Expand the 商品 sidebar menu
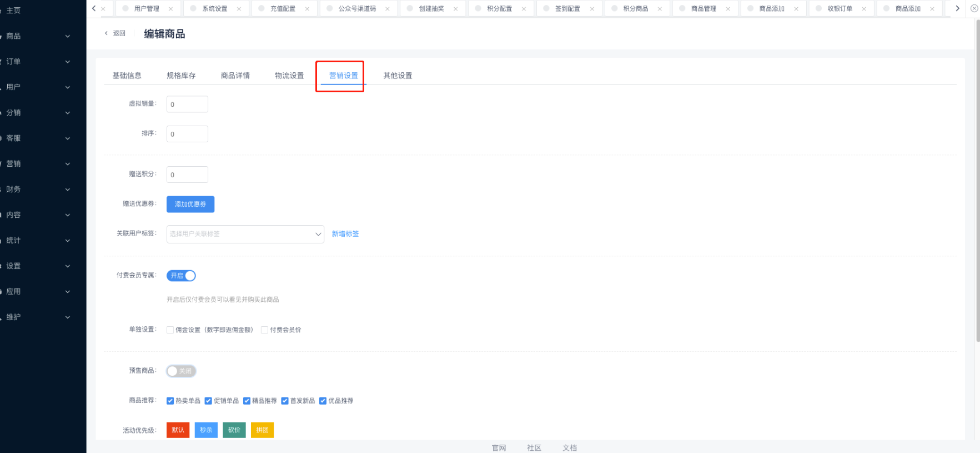The image size is (980, 453). [36, 36]
